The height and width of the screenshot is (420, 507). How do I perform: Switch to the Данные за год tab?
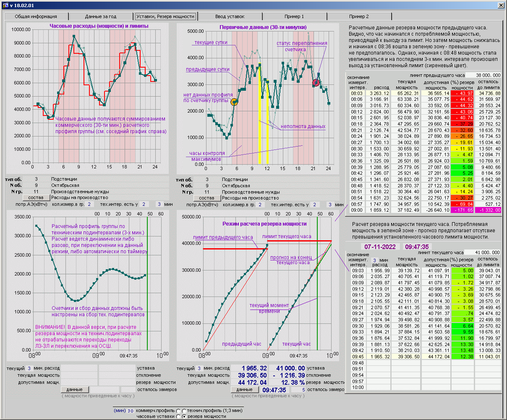(x=101, y=16)
